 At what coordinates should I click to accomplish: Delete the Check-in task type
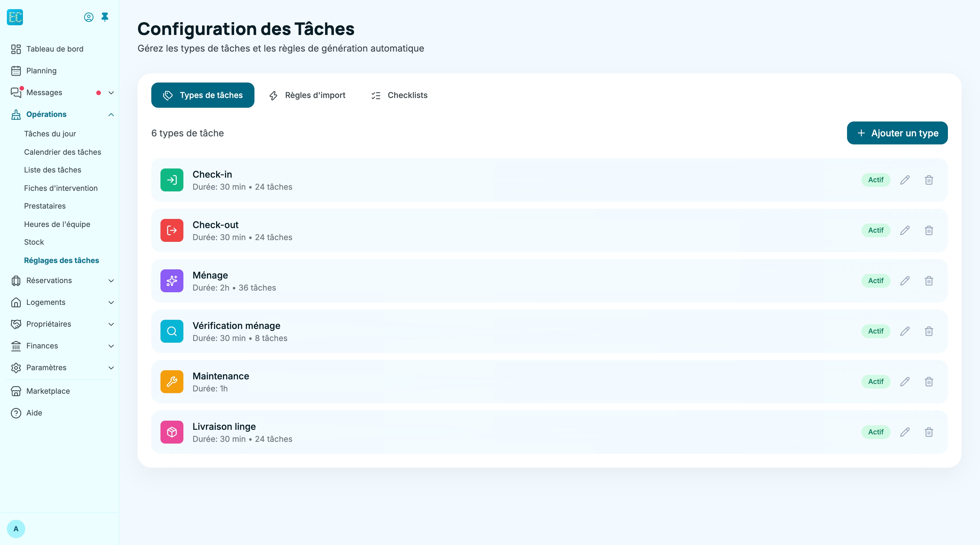coord(929,180)
